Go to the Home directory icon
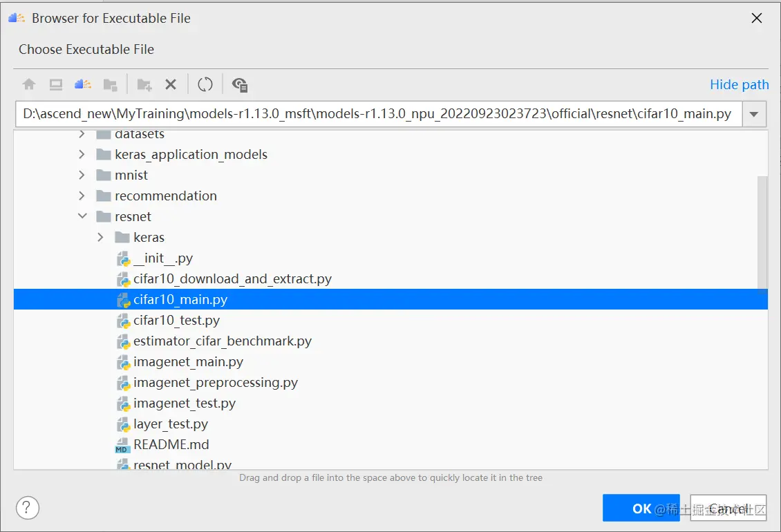The image size is (781, 532). [x=29, y=85]
